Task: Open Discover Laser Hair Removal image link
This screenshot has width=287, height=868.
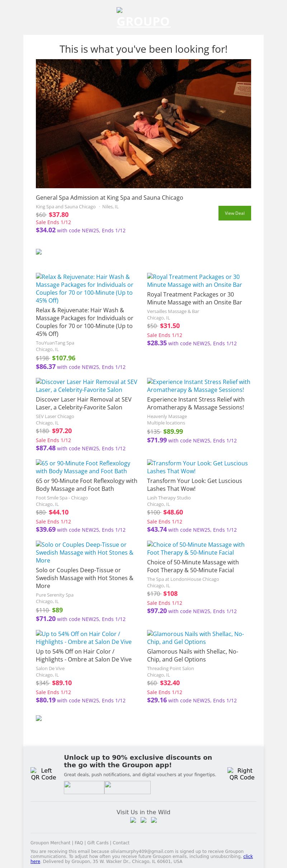Action: point(86,386)
